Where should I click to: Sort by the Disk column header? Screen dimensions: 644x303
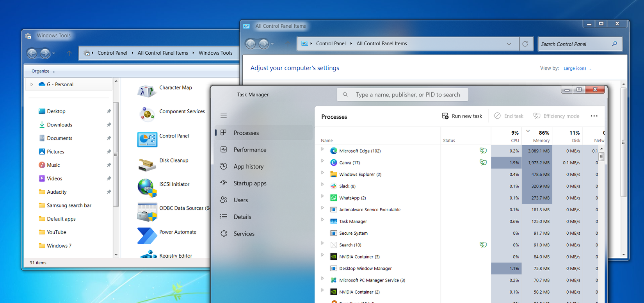click(x=568, y=136)
